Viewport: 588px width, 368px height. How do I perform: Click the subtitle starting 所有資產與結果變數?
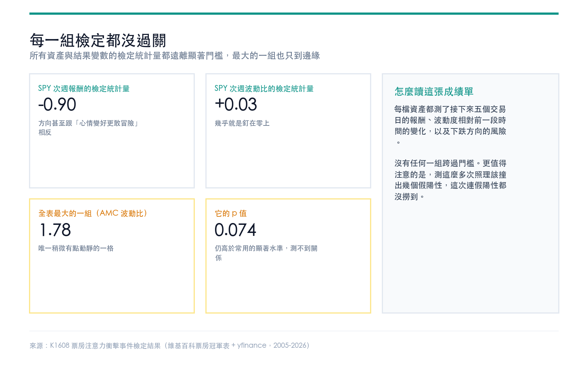[x=175, y=56]
